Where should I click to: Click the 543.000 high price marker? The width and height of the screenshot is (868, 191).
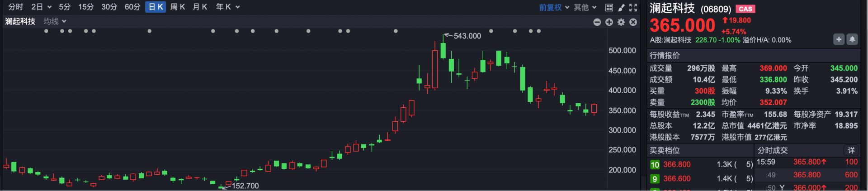point(467,36)
